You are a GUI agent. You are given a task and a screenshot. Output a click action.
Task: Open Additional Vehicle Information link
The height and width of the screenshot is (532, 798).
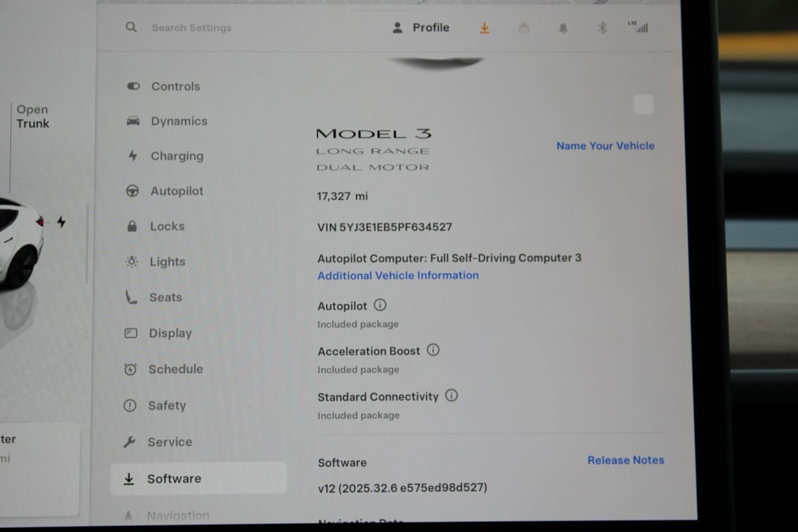click(x=398, y=275)
